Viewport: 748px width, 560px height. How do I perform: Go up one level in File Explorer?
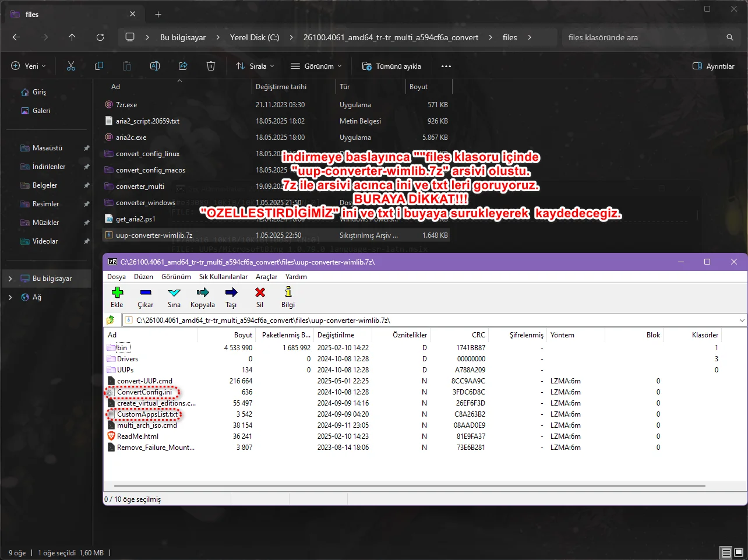[x=72, y=37]
